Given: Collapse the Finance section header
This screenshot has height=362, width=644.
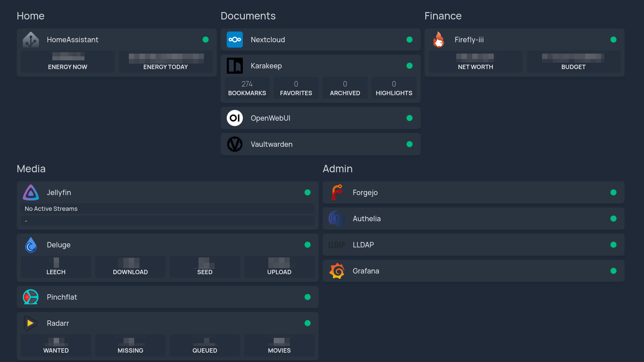Looking at the screenshot, I should pyautogui.click(x=443, y=16).
